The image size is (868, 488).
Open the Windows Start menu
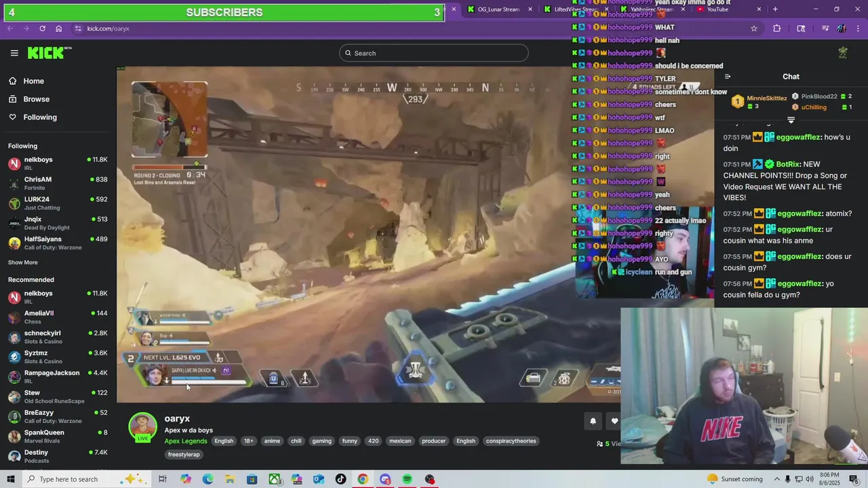tap(11, 479)
